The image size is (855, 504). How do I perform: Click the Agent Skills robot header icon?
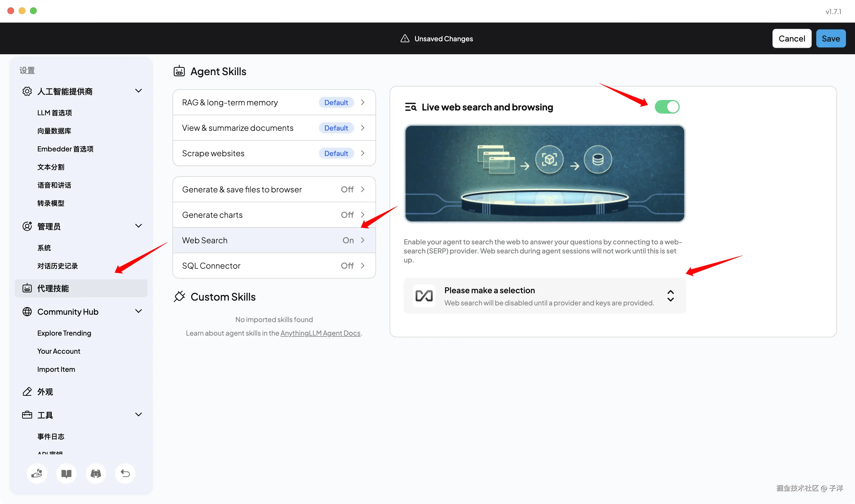(x=179, y=71)
